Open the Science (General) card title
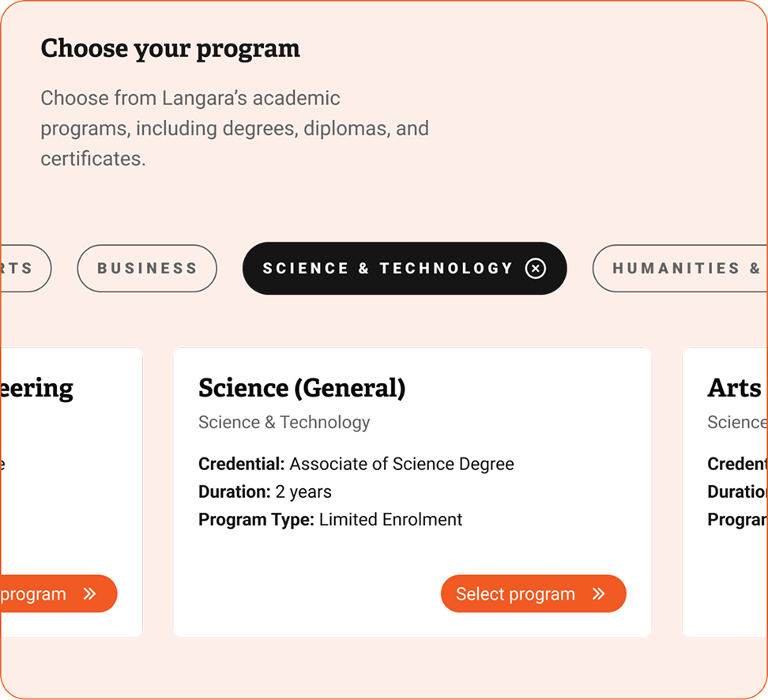 [302, 388]
